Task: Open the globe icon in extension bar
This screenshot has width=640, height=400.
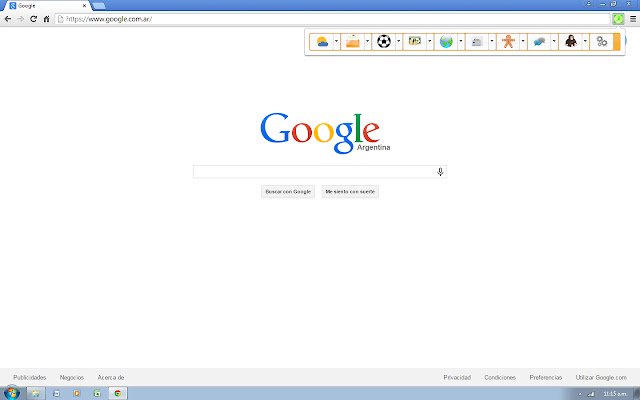Action: tap(446, 42)
